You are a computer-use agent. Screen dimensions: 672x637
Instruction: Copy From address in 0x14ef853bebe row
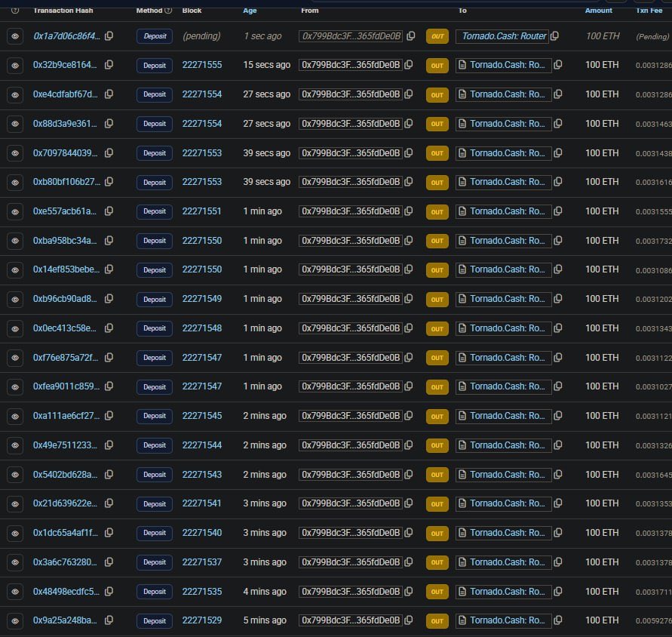point(409,269)
